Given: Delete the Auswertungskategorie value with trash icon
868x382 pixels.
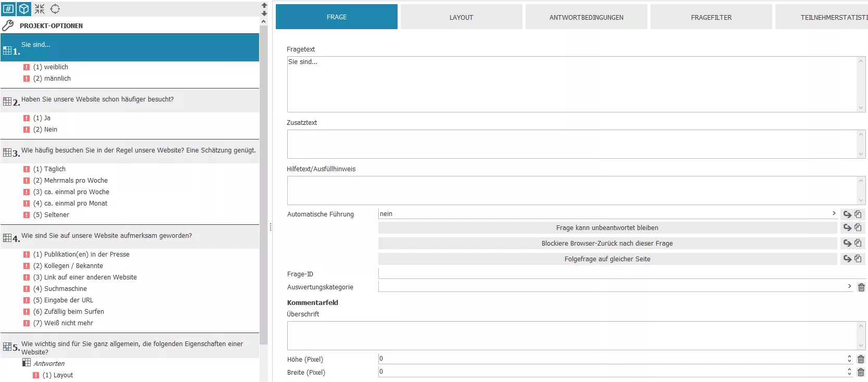Looking at the screenshot, I should 861,287.
